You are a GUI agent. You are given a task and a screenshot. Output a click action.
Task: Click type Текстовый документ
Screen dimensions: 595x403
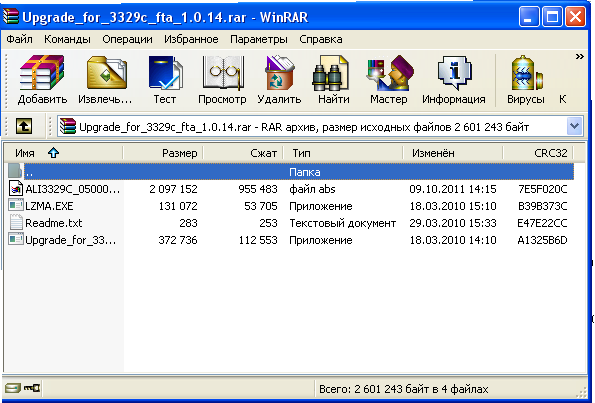point(343,223)
